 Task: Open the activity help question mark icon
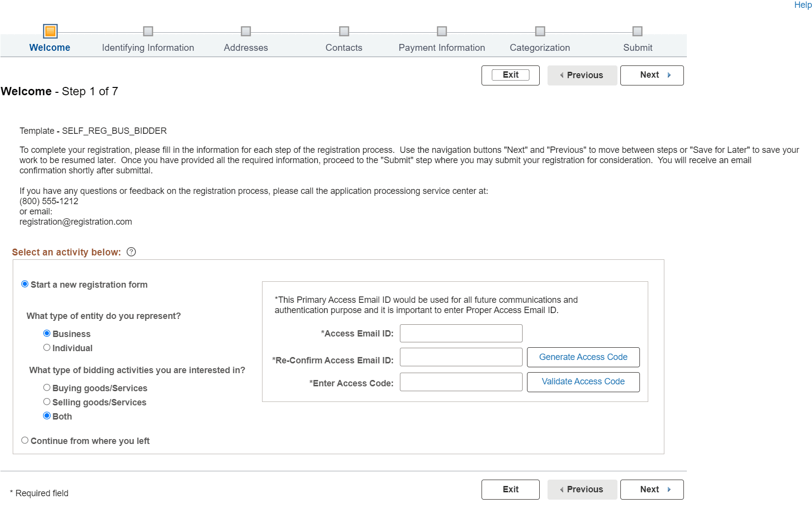pyautogui.click(x=131, y=252)
